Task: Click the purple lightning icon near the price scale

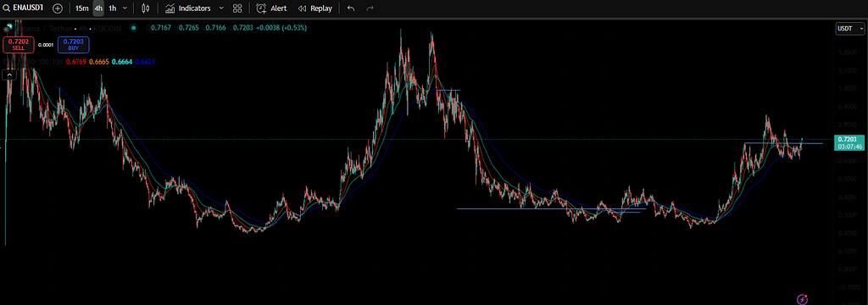Action: pos(802,298)
